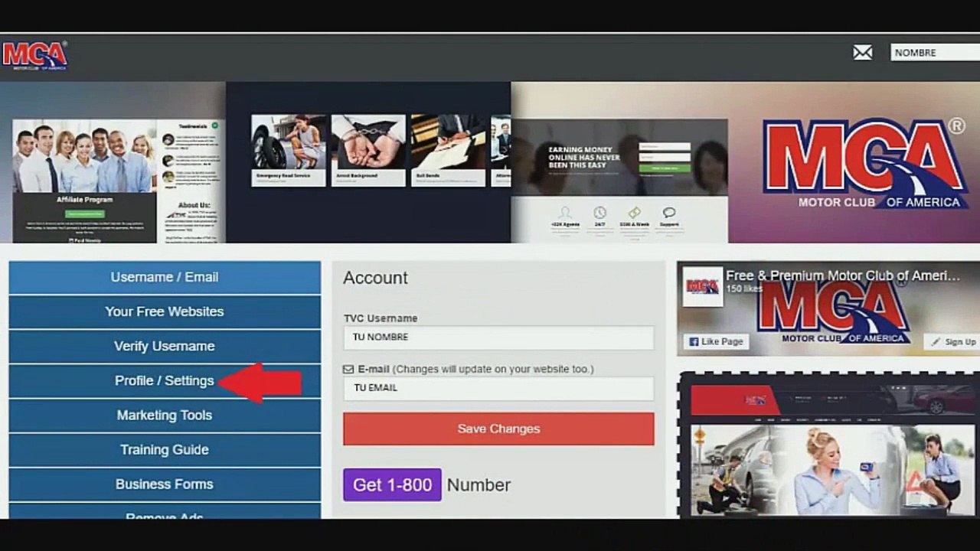Select Verify Username in the sidebar
The image size is (980, 551).
(x=165, y=346)
